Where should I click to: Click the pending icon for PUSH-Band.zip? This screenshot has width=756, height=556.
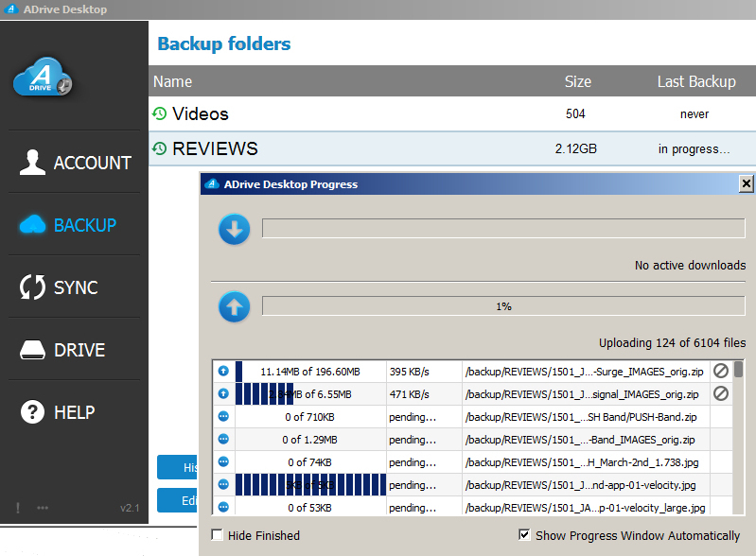tap(223, 416)
